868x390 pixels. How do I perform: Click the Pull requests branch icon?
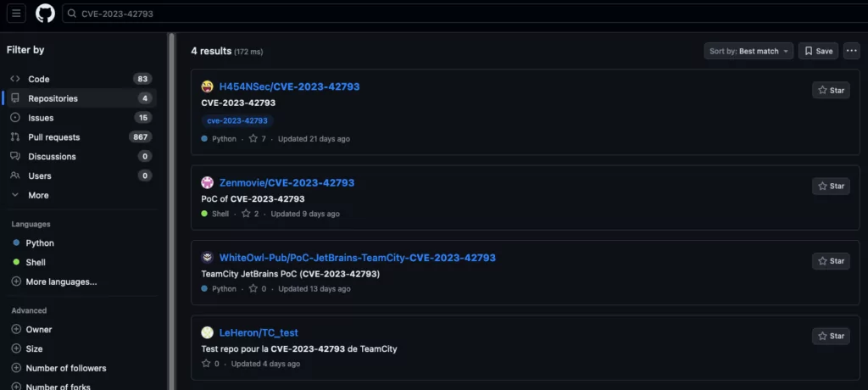(x=15, y=137)
